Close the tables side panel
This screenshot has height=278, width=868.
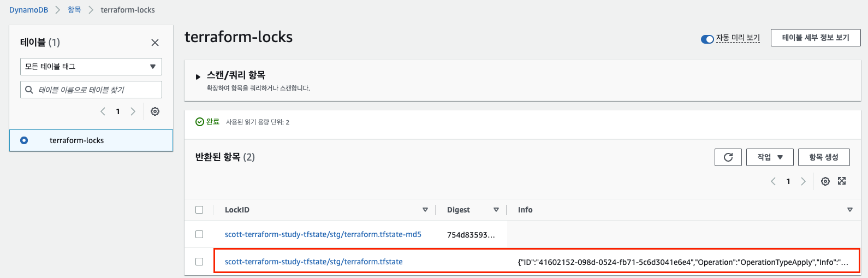pos(155,43)
